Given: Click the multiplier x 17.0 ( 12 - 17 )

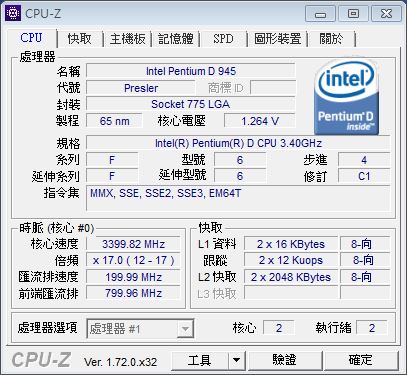Looking at the screenshot, I should (x=133, y=260).
